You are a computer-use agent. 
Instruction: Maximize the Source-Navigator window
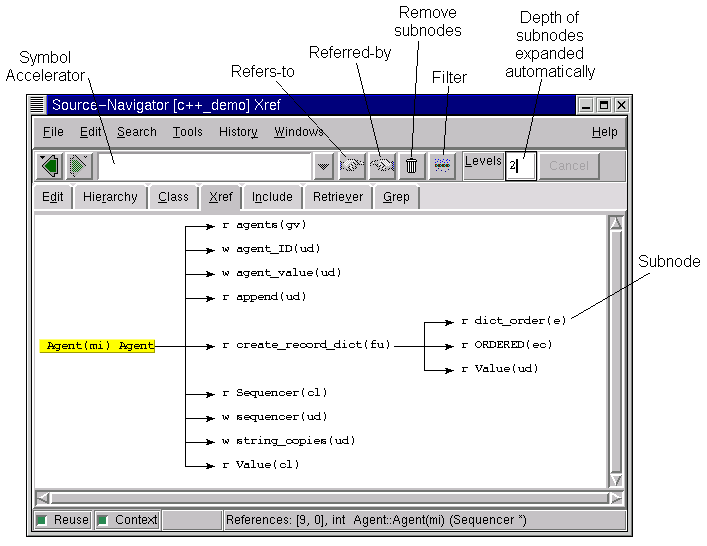[x=603, y=106]
